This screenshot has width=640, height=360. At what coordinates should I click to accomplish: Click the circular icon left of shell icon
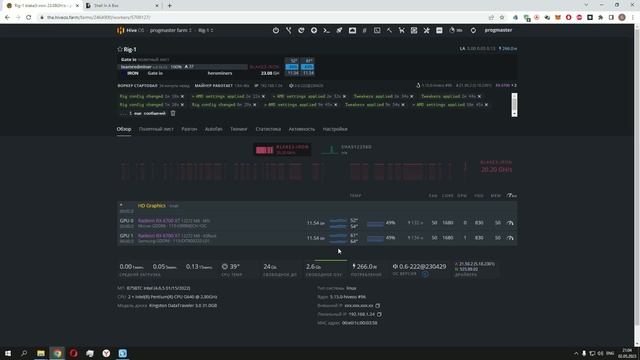tap(314, 30)
